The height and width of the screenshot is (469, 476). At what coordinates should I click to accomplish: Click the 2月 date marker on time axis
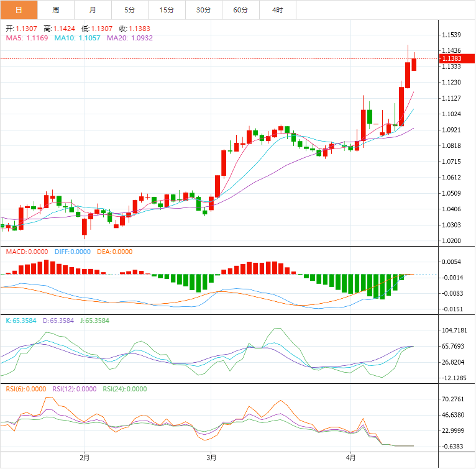[85, 458]
